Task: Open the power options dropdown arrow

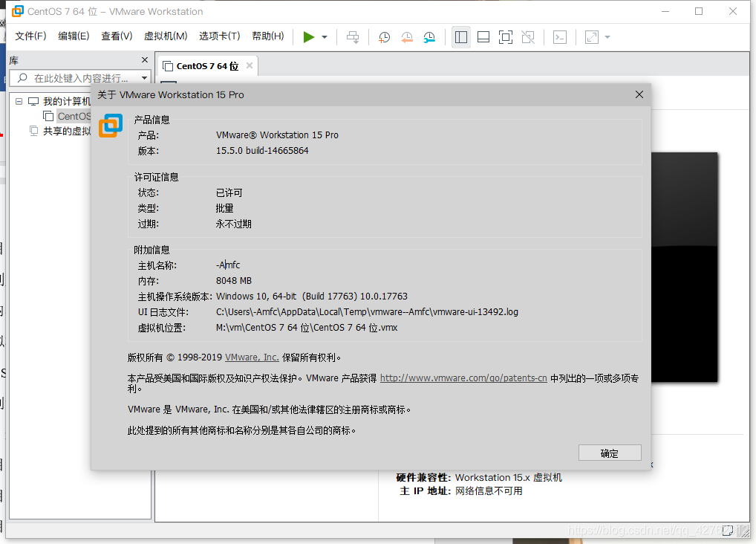Action: [x=325, y=36]
